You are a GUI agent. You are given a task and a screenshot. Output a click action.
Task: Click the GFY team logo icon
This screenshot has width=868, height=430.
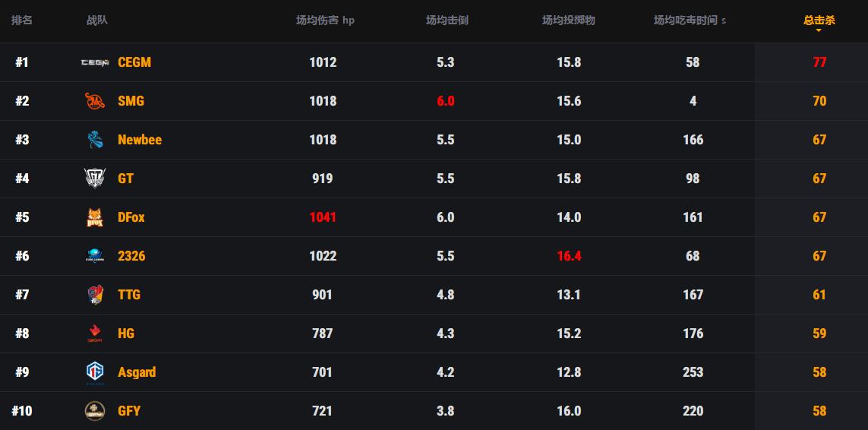[95, 411]
